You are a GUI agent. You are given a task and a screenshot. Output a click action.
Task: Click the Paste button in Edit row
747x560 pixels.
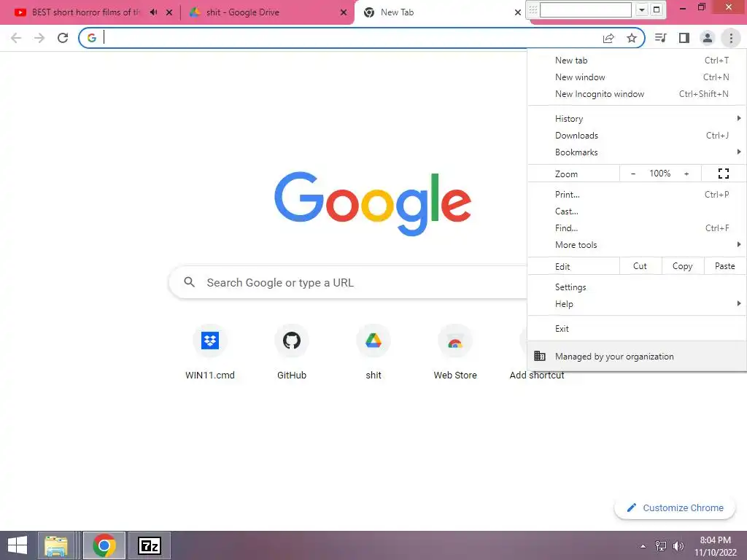[724, 266]
